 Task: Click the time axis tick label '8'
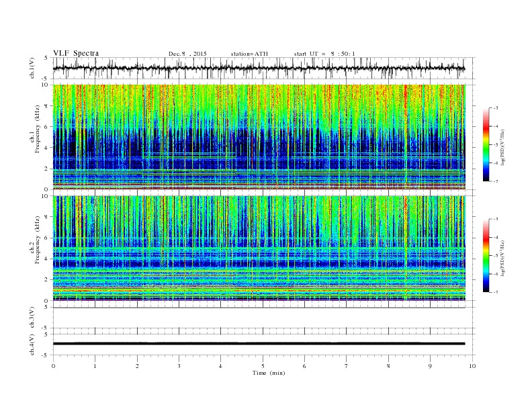tap(388, 366)
